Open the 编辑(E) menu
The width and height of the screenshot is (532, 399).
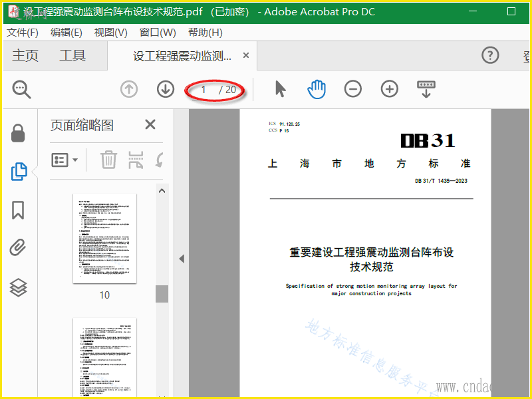(66, 33)
